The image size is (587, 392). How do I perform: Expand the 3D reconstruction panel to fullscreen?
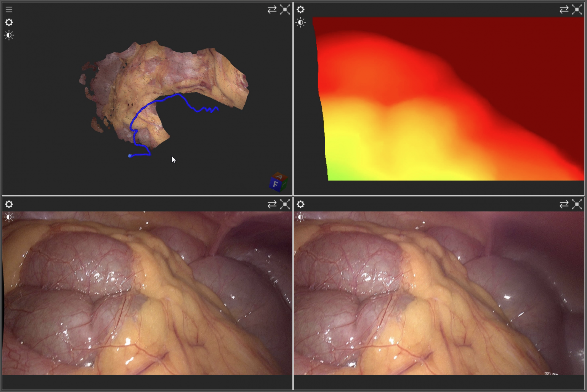[285, 10]
